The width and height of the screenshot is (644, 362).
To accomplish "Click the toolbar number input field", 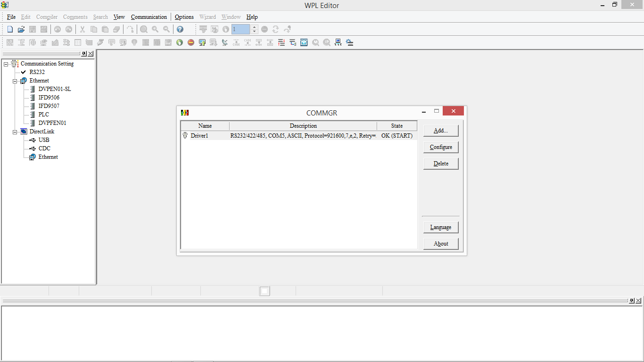I will tap(241, 29).
